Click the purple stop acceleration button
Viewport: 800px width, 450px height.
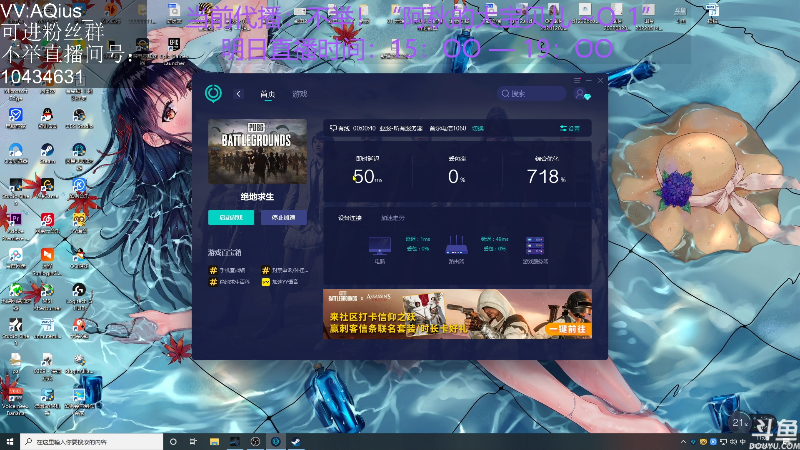coord(284,217)
